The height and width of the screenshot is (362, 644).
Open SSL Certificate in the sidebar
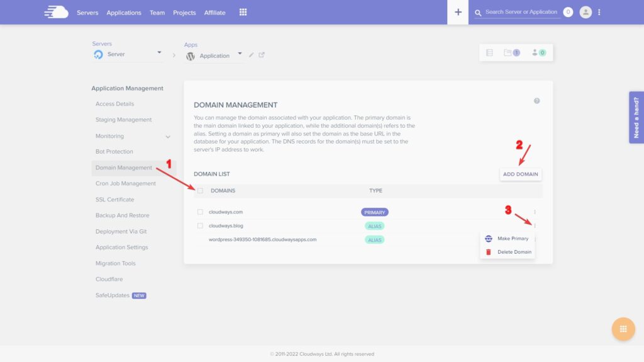click(x=115, y=200)
